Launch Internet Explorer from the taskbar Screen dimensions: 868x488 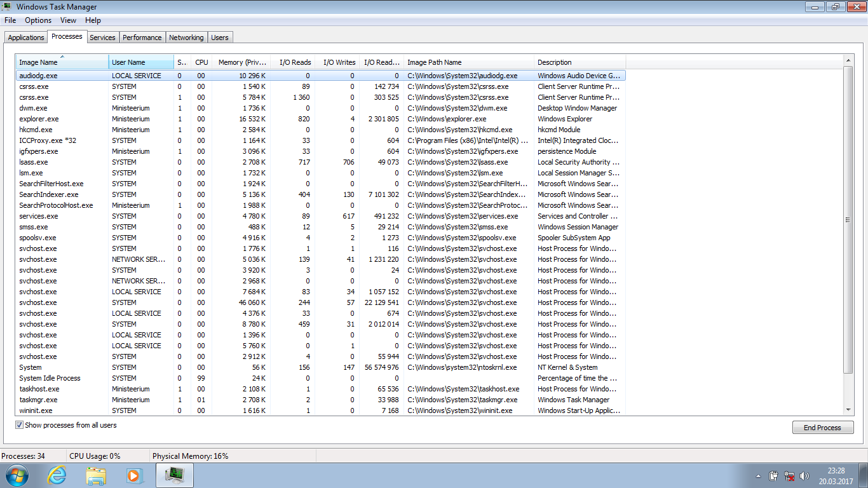[57, 475]
